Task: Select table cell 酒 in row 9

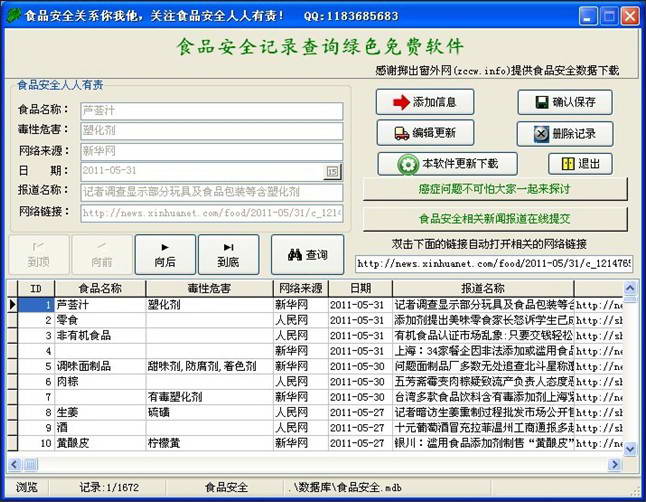Action: click(x=100, y=428)
